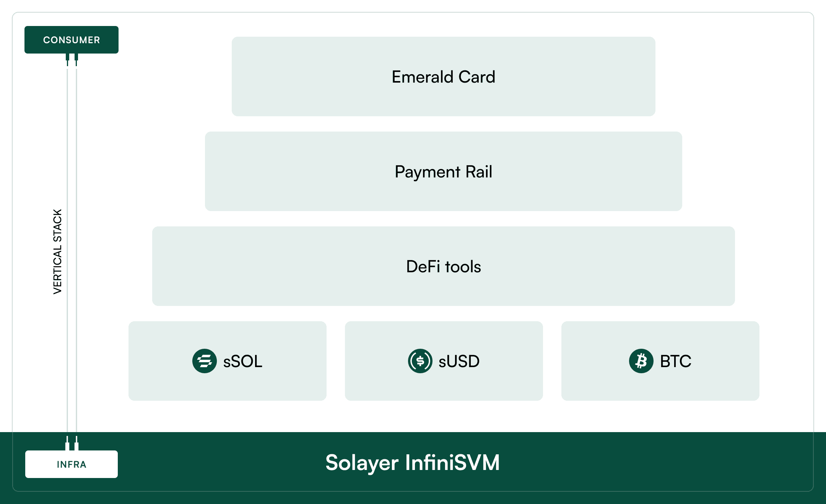Select the CONSUMER badge
Viewport: 826px width, 504px height.
(x=72, y=40)
